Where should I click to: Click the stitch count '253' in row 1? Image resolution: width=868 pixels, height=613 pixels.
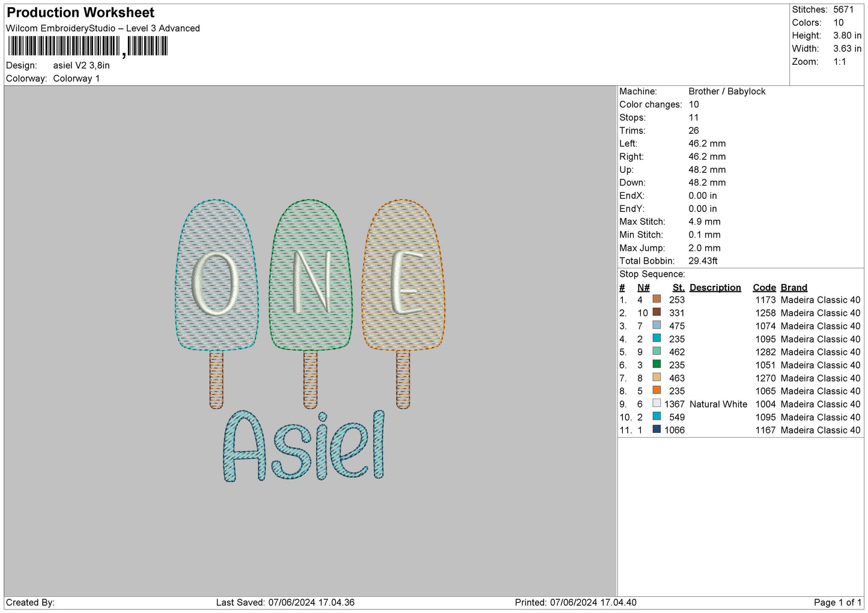677,300
